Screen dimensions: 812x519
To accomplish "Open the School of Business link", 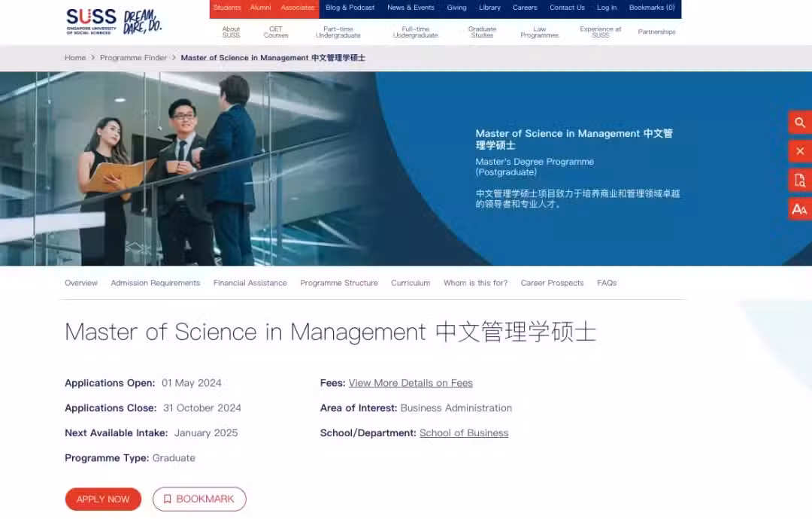I will point(464,433).
